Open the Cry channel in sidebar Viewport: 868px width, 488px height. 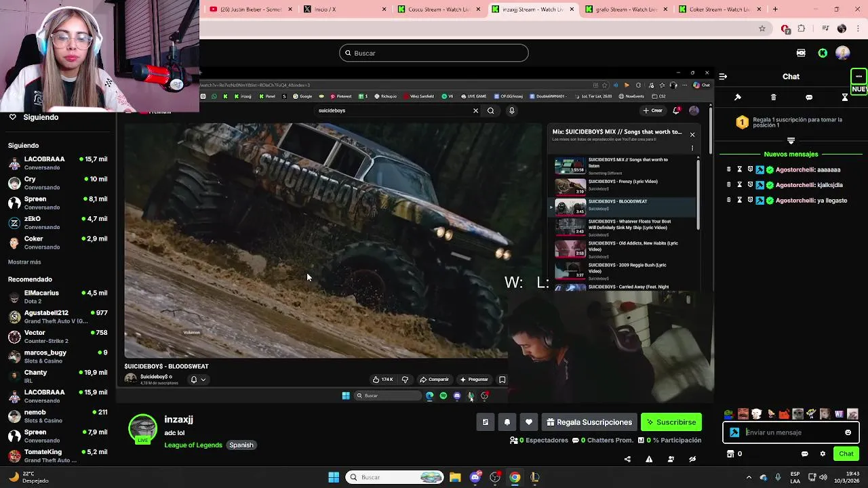pos(58,183)
